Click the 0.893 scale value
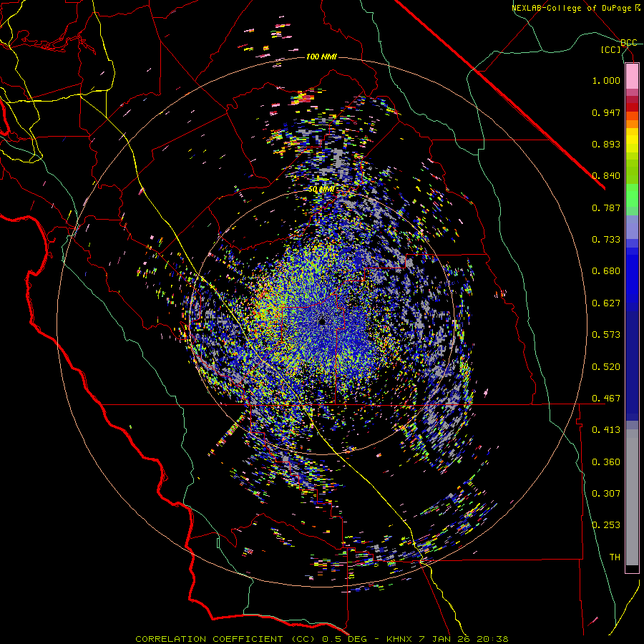Viewport: 644px width, 644px height. pos(606,144)
